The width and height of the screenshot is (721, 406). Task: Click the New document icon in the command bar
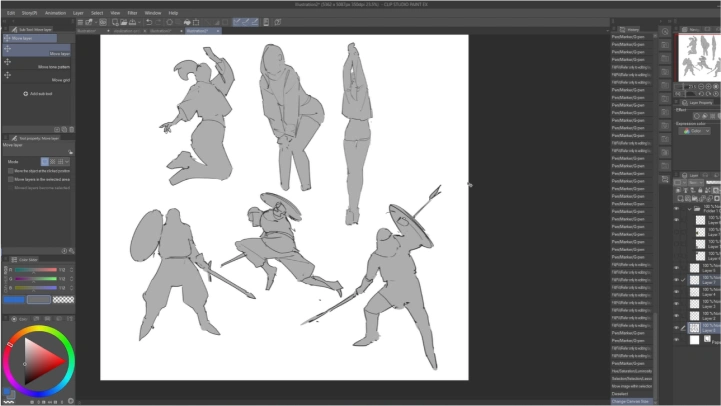click(x=115, y=22)
